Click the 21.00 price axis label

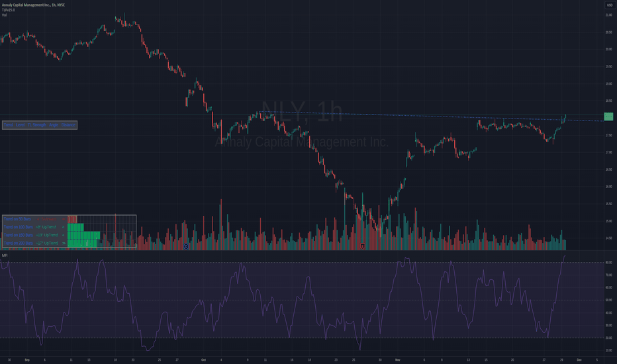609,15
